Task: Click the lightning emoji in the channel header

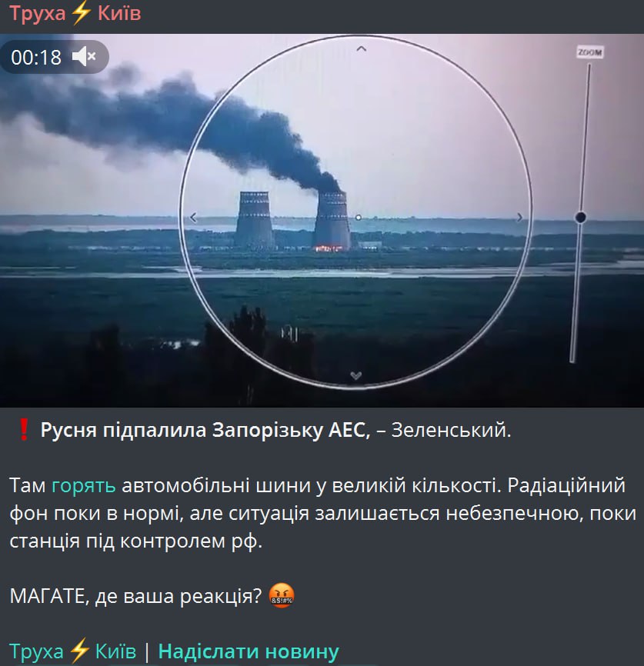Action: (x=82, y=13)
